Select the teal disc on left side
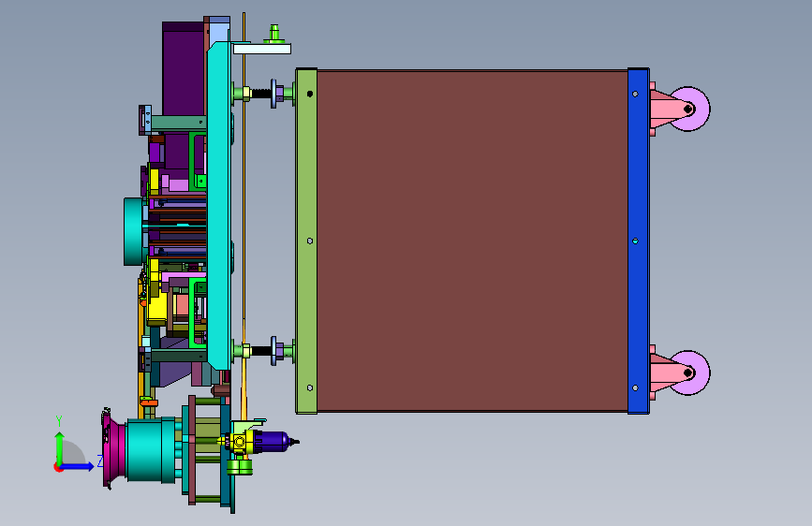 point(133,231)
